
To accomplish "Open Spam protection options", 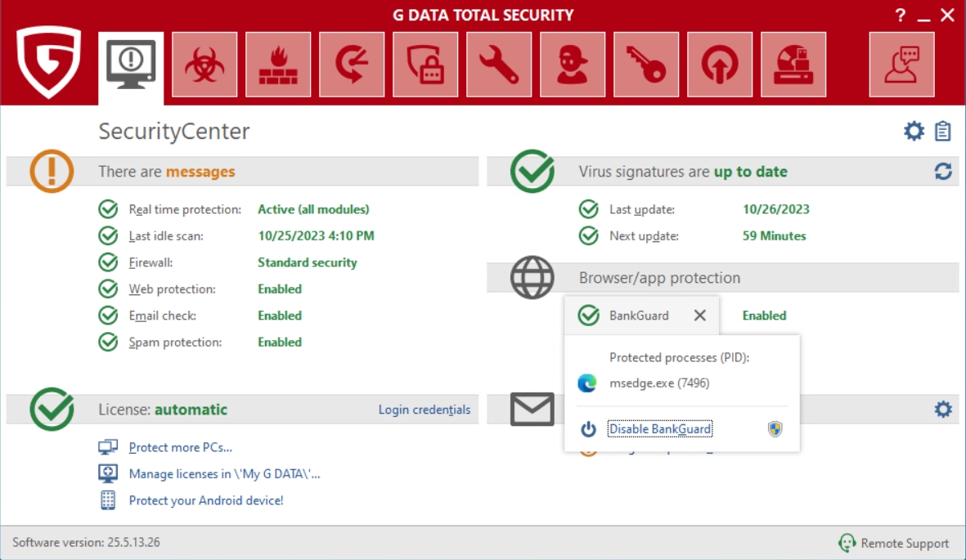I will (175, 342).
